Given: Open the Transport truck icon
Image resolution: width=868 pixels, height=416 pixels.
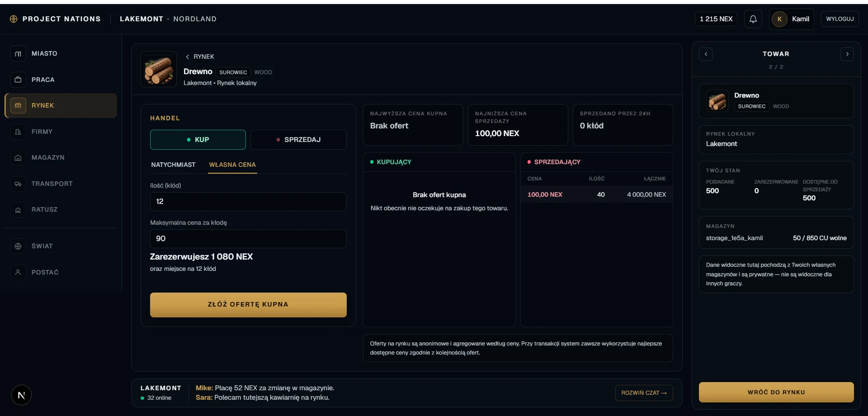Looking at the screenshot, I should tap(18, 184).
